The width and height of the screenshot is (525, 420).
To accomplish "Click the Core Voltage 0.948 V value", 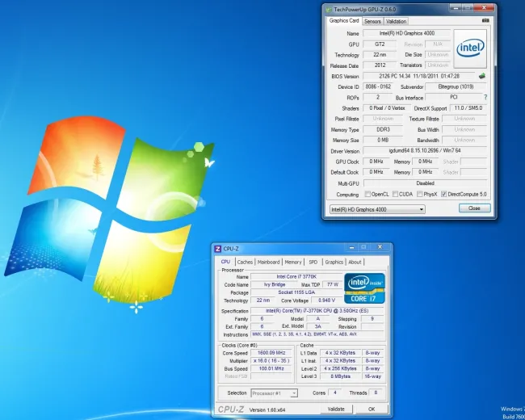I will (326, 300).
